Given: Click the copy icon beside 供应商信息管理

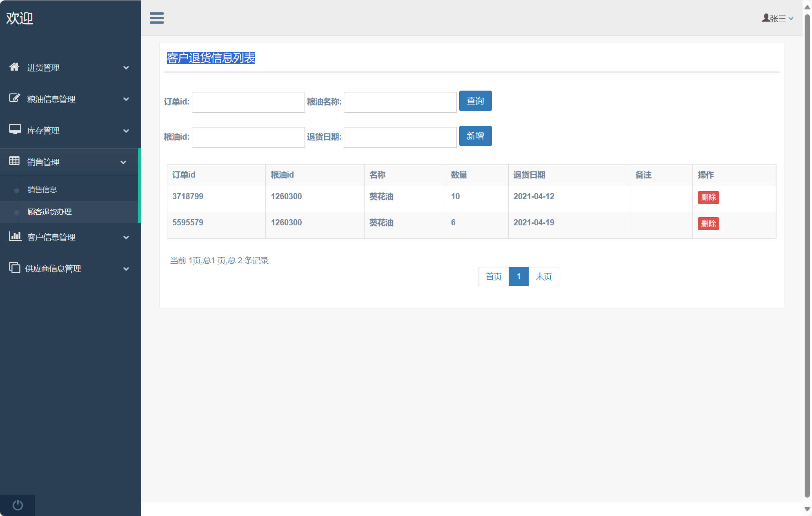Looking at the screenshot, I should click(x=15, y=268).
